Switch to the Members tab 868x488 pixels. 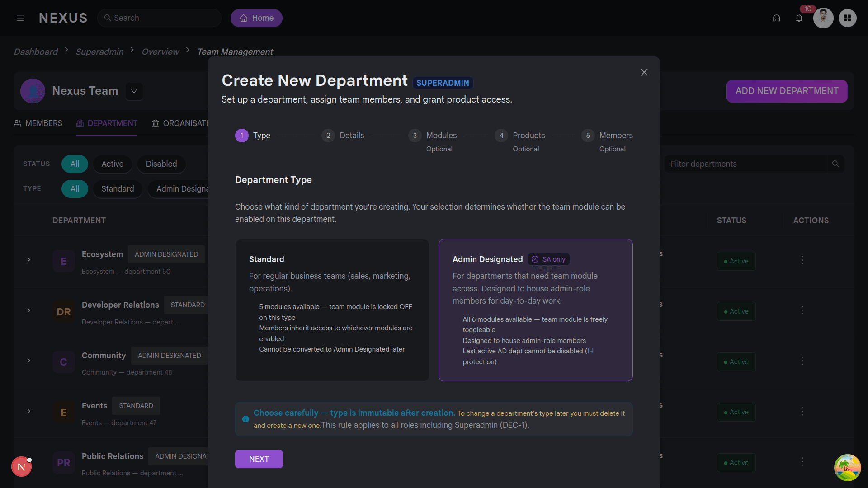[x=38, y=123]
